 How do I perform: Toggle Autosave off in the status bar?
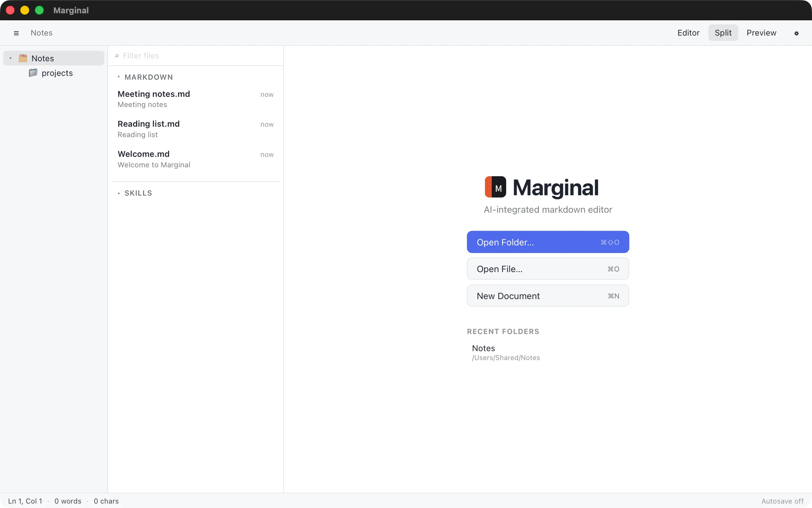(782, 501)
